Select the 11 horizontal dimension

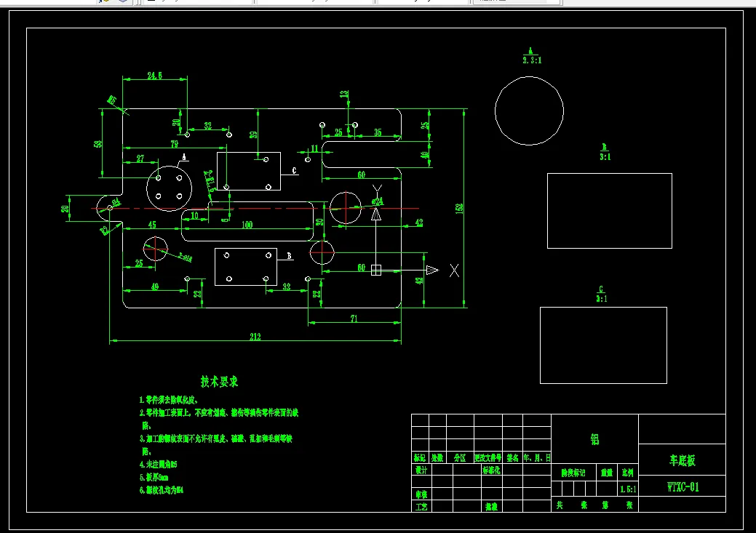click(314, 148)
